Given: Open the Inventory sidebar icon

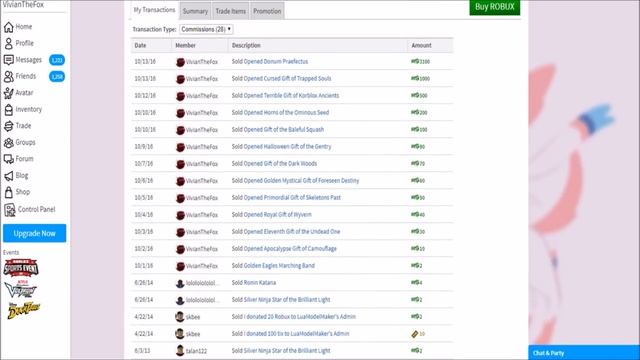Looking at the screenshot, I should point(9,109).
